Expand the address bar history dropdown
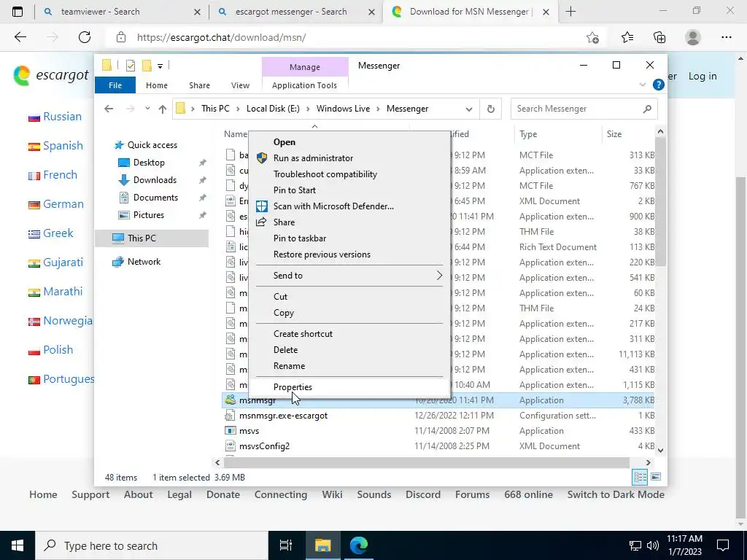Viewport: 747px width, 560px height. 469,109
